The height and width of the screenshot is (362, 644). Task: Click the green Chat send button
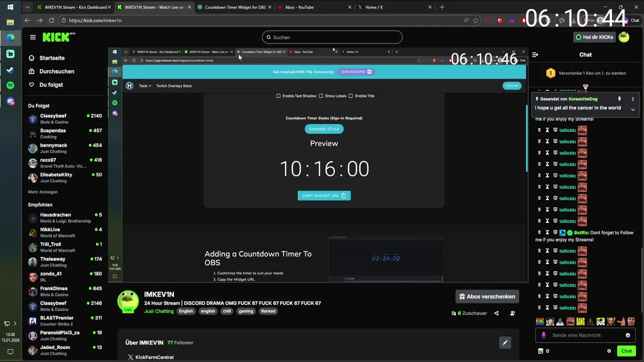click(626, 351)
